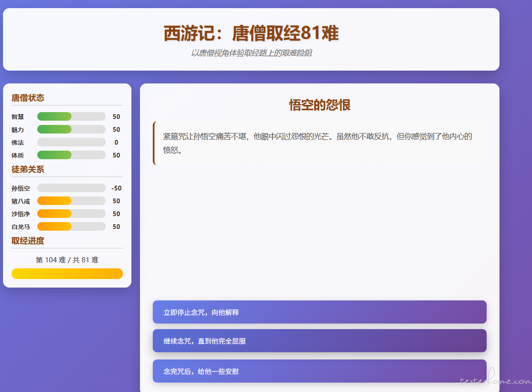Click the 50 value beside 魅力
This screenshot has height=392, width=532.
coord(116,130)
